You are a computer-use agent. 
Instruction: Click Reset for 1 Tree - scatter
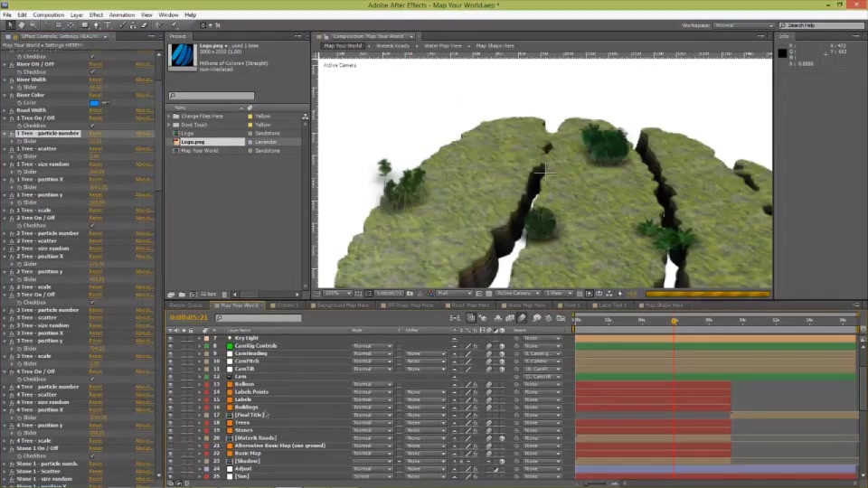click(x=96, y=149)
